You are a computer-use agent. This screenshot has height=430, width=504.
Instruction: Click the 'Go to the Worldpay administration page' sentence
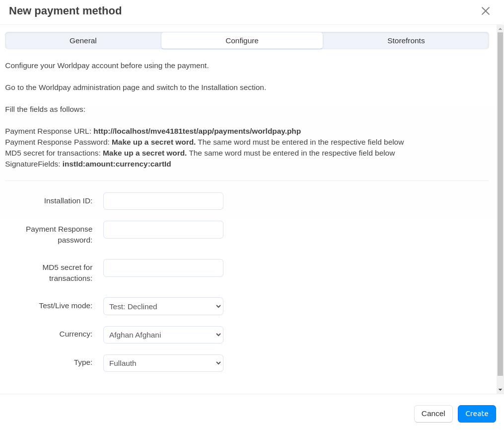(x=136, y=87)
